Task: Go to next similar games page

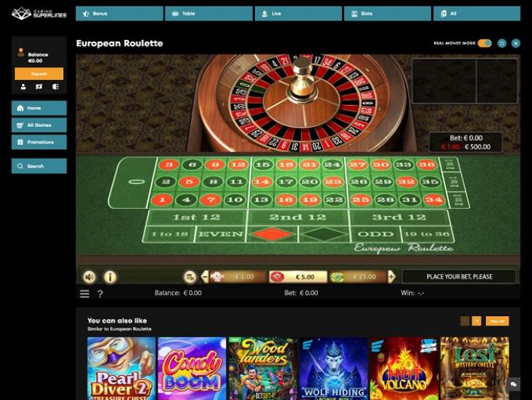Action: click(x=476, y=321)
